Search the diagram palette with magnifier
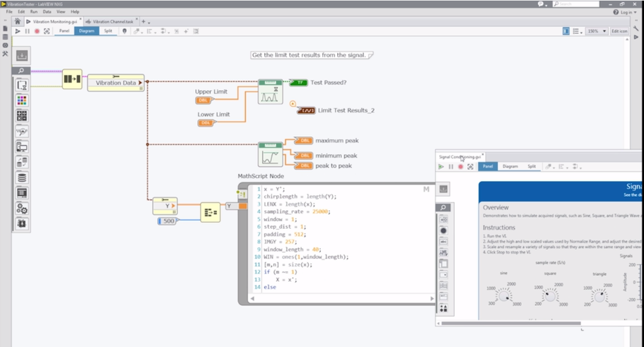The height and width of the screenshot is (347, 644). coord(22,70)
